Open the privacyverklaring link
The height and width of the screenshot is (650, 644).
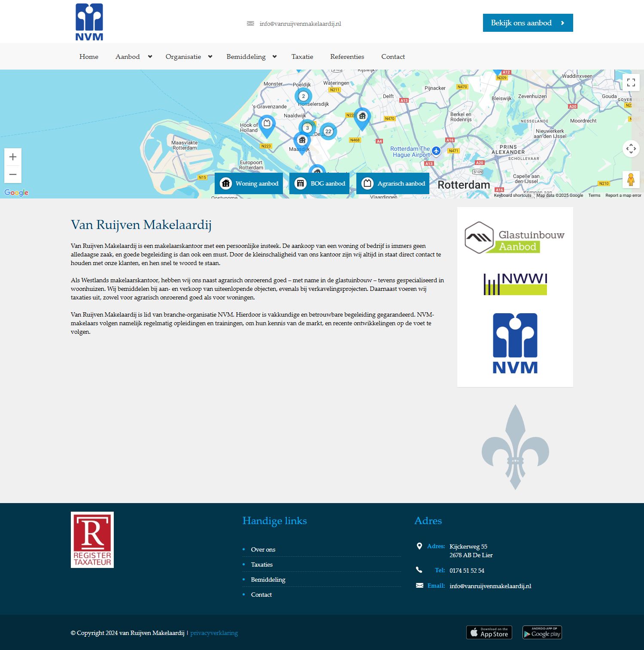tap(214, 633)
